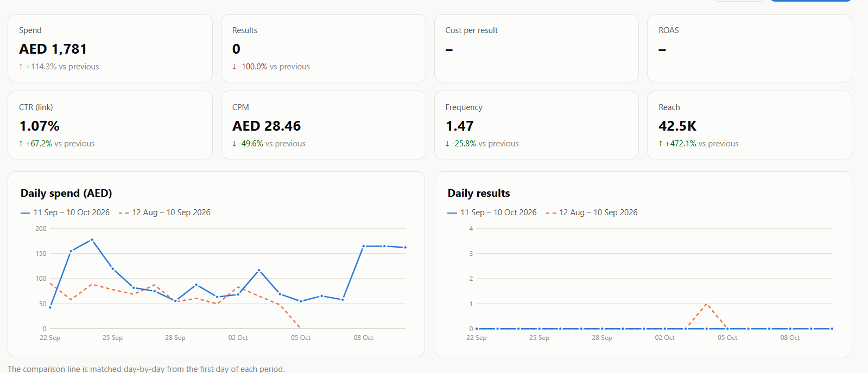This screenshot has height=373, width=868.
Task: Toggle the 11 Sep – 10 Oct legend in Daily results
Action: 492,213
